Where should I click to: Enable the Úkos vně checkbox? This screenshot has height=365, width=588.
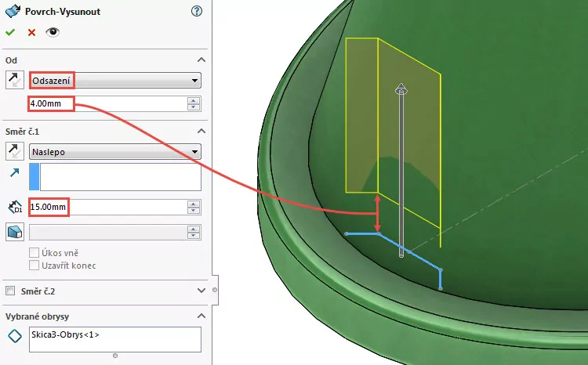tap(34, 252)
